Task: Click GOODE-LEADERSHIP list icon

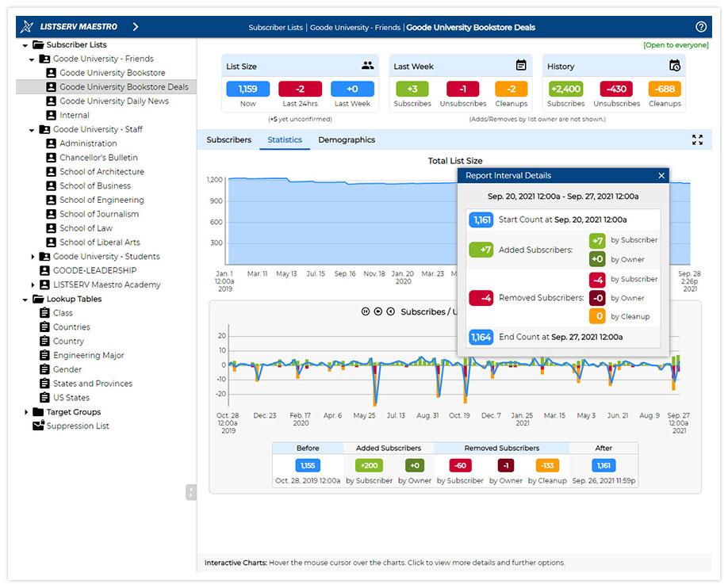Action: 44,270
